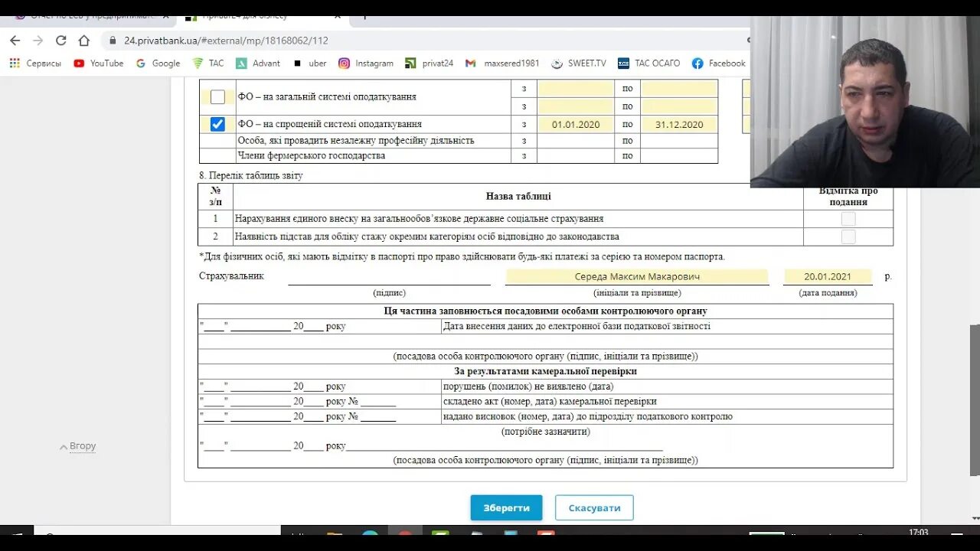Go back to the previous page
Screen dimensions: 980x551
pos(15,41)
